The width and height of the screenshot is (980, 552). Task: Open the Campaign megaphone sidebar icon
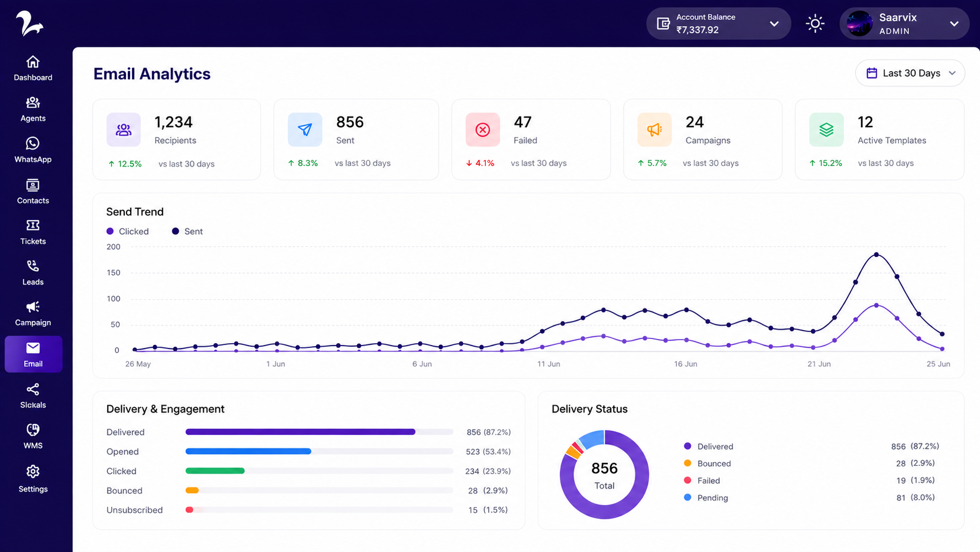pyautogui.click(x=33, y=307)
